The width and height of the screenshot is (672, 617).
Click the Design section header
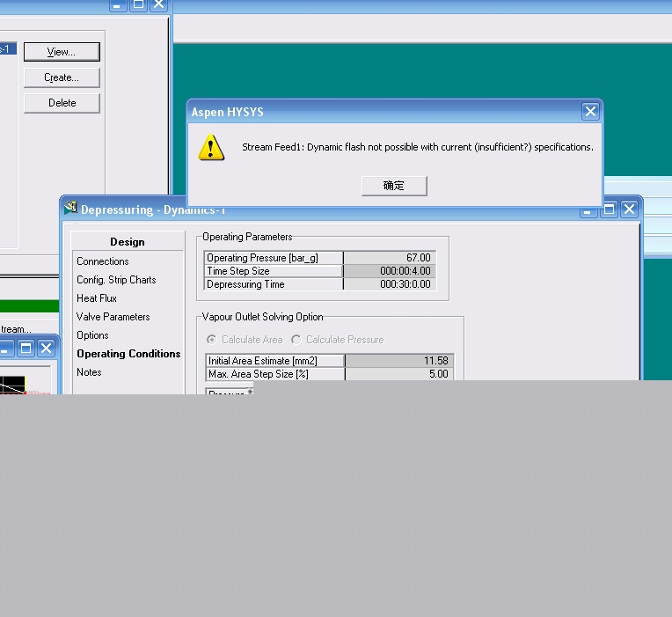pos(128,242)
